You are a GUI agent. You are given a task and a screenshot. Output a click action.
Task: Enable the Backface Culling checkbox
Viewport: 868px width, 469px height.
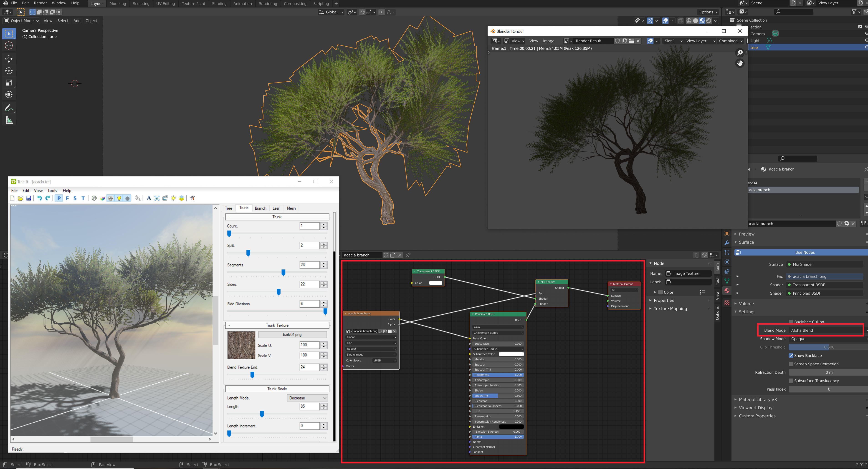791,322
